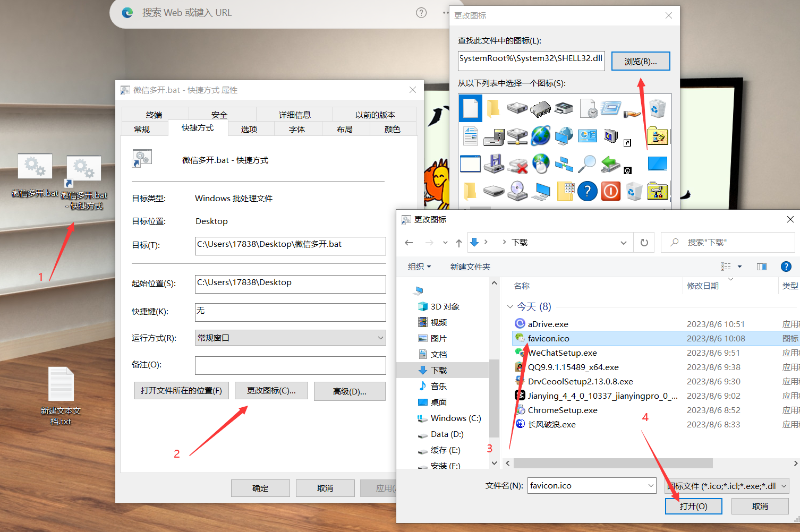
Task: Click 打开(O) in the file dialog
Action: pyautogui.click(x=694, y=506)
